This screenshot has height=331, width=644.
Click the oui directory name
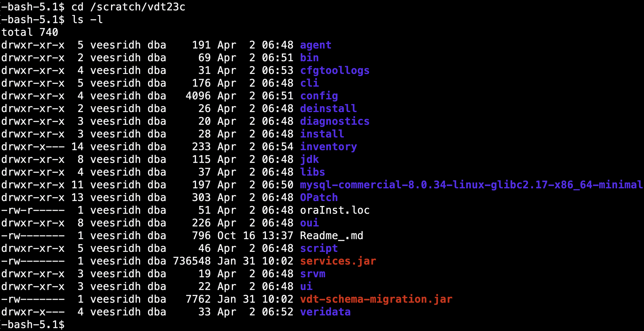(309, 223)
